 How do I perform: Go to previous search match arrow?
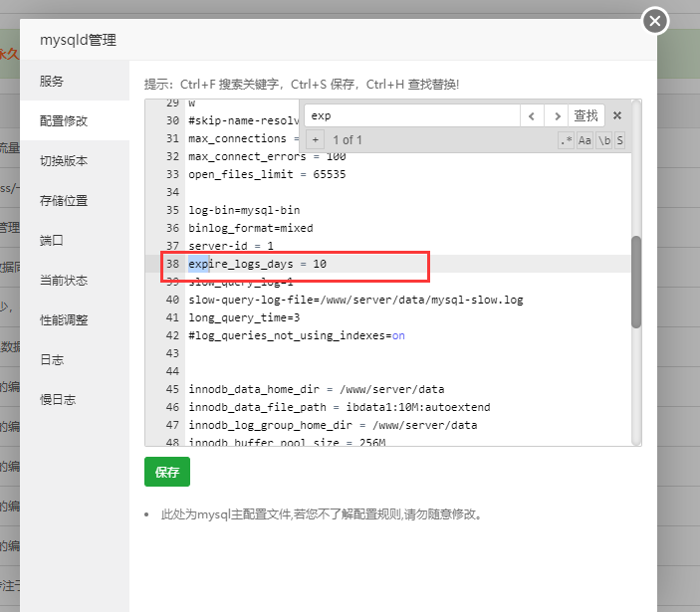click(x=532, y=116)
